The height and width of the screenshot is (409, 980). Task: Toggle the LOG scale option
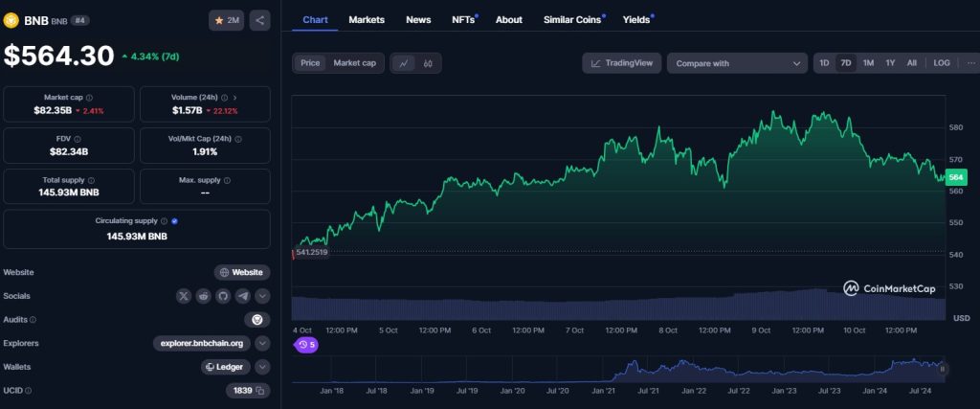click(x=942, y=63)
